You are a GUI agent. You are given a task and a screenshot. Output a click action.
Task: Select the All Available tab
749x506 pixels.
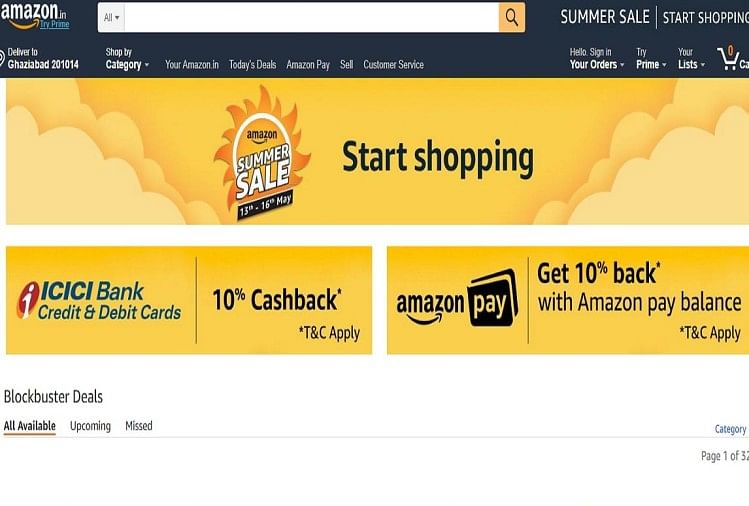[x=30, y=426]
